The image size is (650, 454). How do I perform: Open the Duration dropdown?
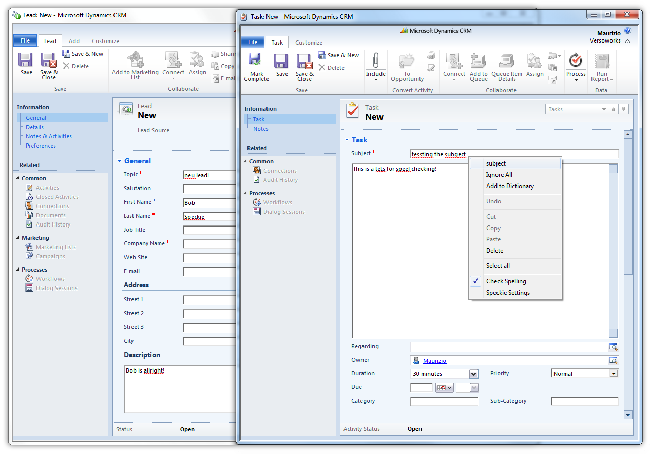pyautogui.click(x=473, y=373)
